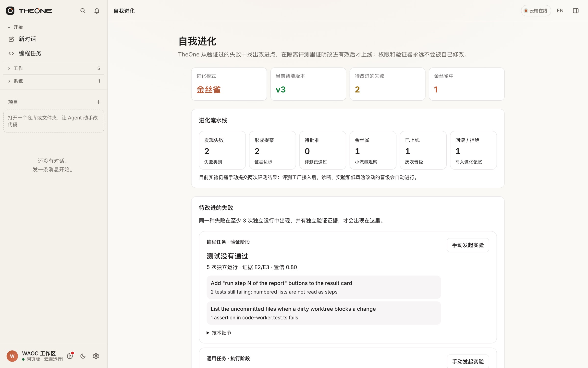
Task: Switch to dark mode moon icon
Action: pos(83,356)
